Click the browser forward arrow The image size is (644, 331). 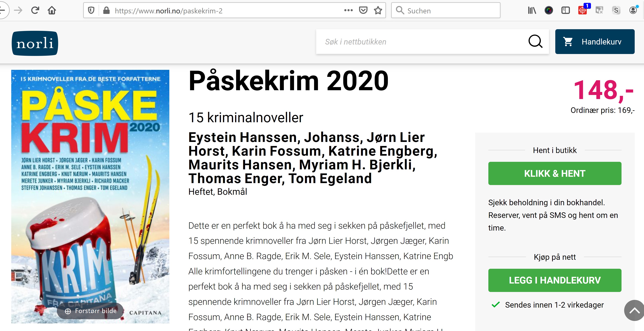point(18,11)
